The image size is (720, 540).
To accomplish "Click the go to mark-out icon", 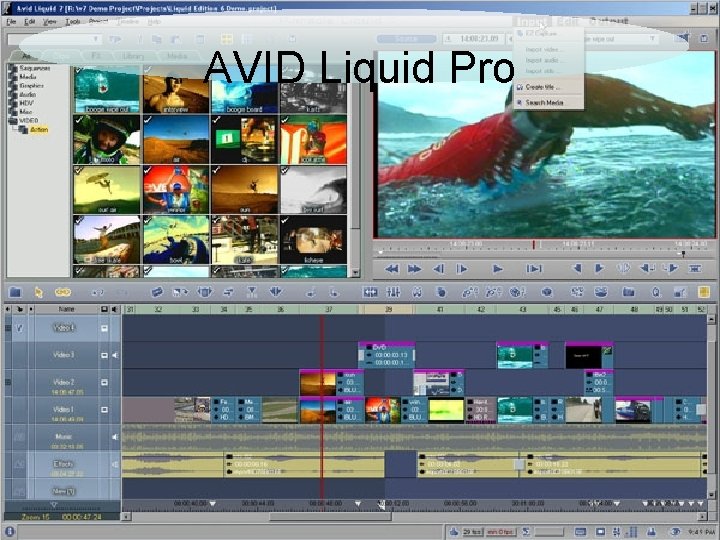I will click(x=671, y=268).
